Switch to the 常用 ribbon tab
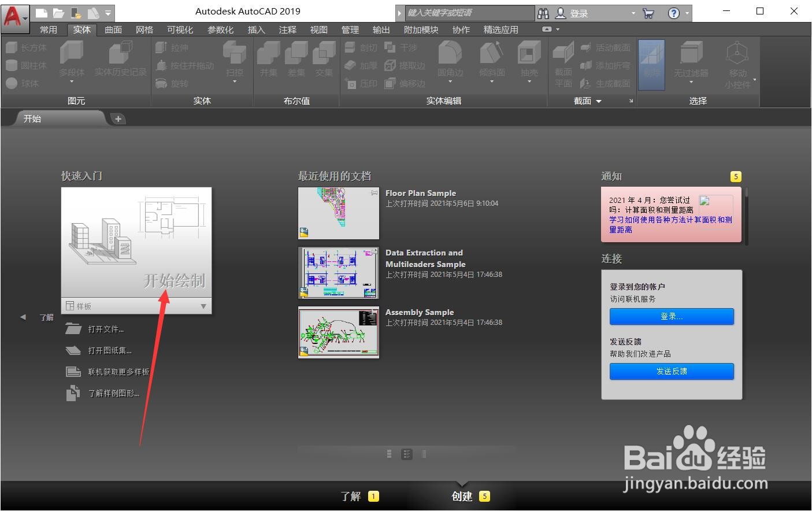812x511 pixels. pos(49,29)
